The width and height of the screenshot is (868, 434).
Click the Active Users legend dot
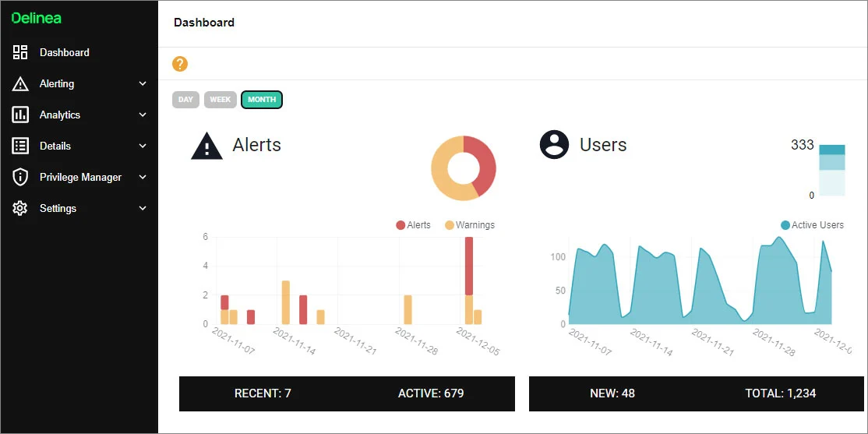pyautogui.click(x=785, y=225)
